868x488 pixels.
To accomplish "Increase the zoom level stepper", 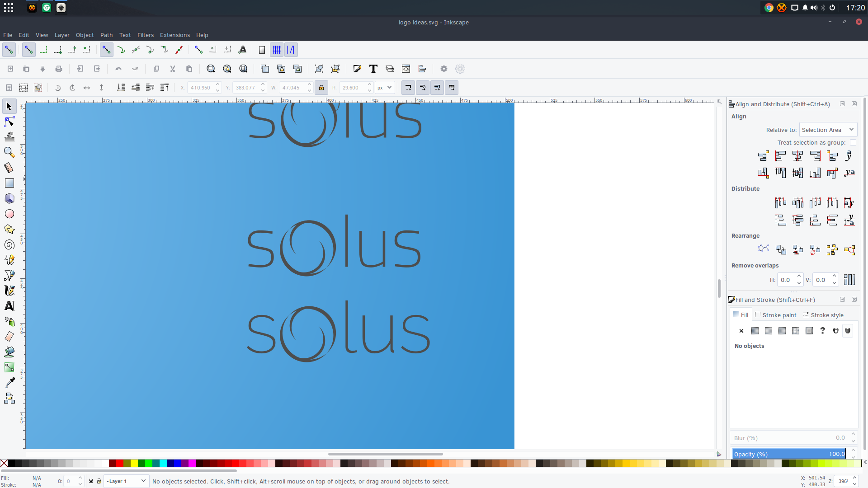I will click(x=854, y=478).
